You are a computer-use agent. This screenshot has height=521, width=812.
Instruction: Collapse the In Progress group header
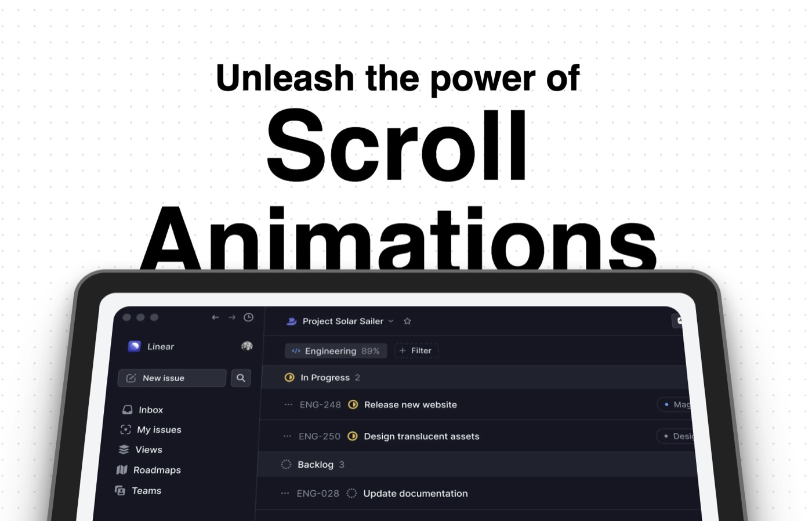coord(476,378)
